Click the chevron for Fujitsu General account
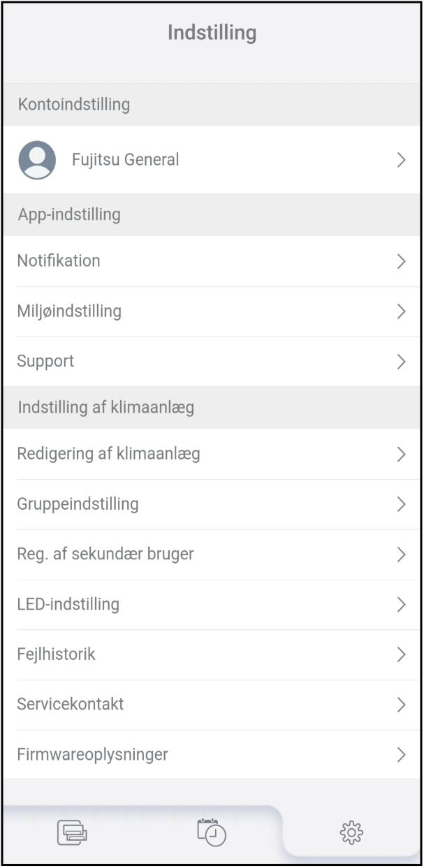Viewport: 424px width, 868px height. [401, 160]
